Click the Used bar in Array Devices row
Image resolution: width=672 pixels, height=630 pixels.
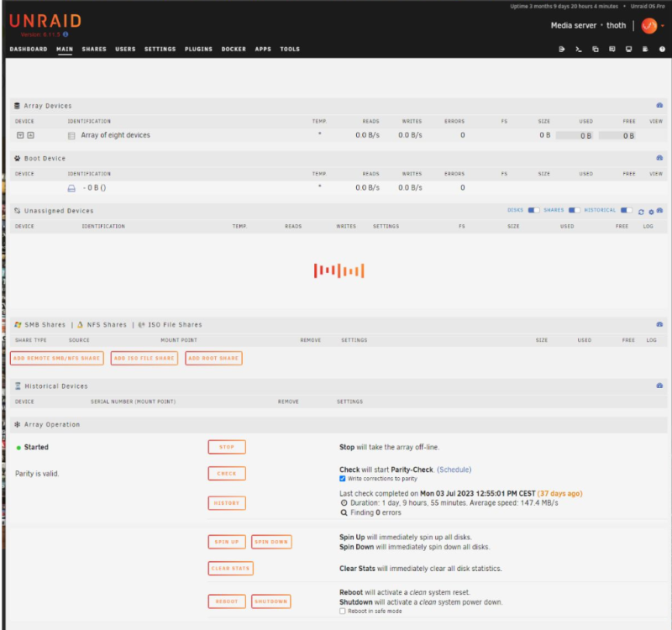(575, 136)
